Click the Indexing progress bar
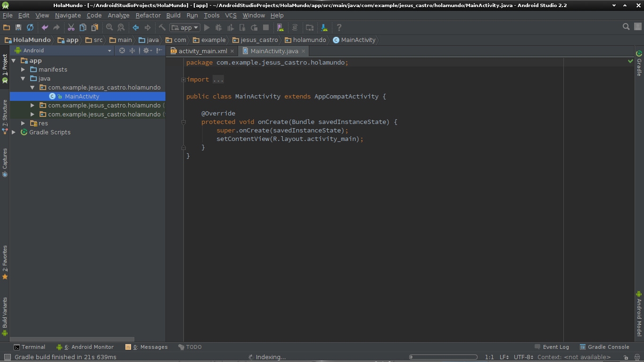Screen dimensions: 644x362 443,357
